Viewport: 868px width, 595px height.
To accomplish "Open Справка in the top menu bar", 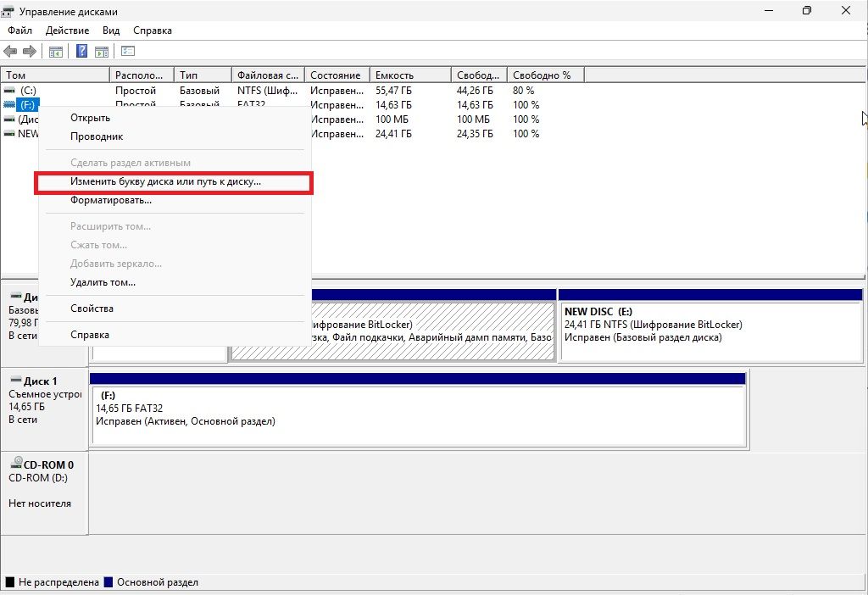I will coord(153,31).
